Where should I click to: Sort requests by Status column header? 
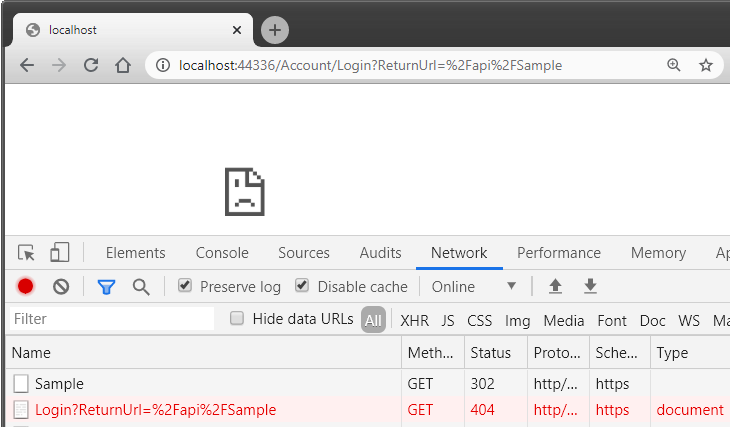point(491,352)
